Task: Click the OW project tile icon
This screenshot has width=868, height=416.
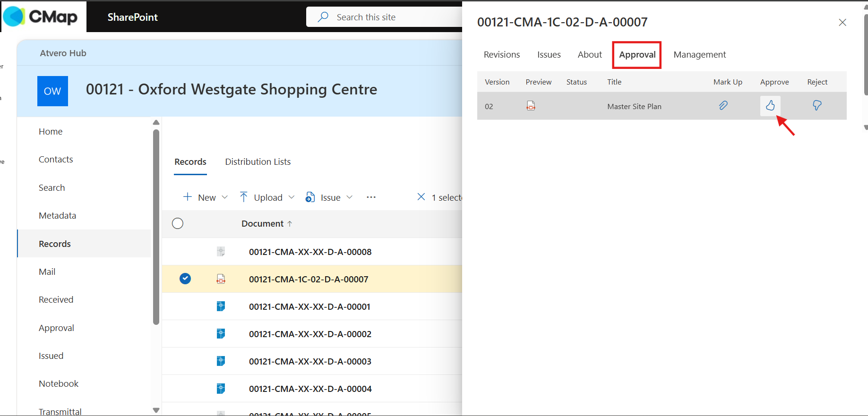Action: tap(52, 91)
